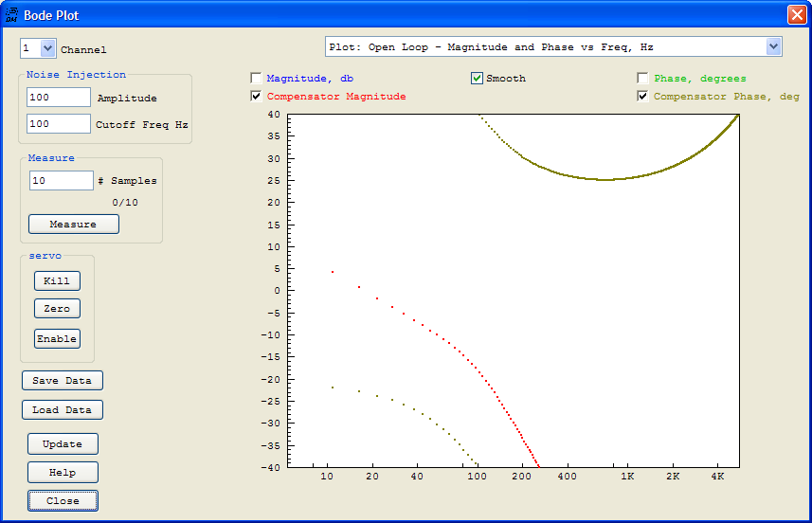This screenshot has height=523, width=812.
Task: Open the Channel number dropdown
Action: point(48,47)
